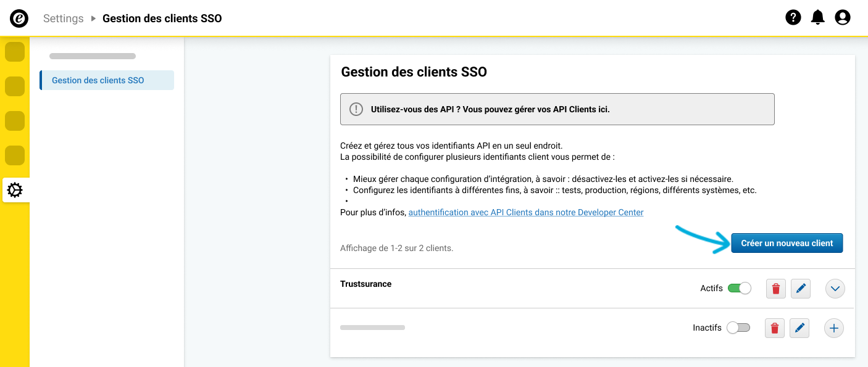Screen dimensions: 868x367
Task: Open the Developer Center authentication link
Action: click(x=526, y=212)
